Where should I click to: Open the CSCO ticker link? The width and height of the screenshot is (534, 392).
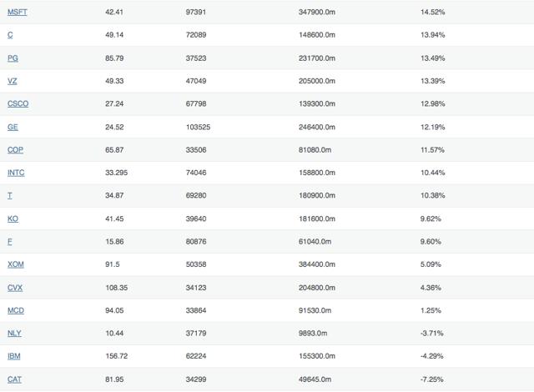tap(18, 103)
